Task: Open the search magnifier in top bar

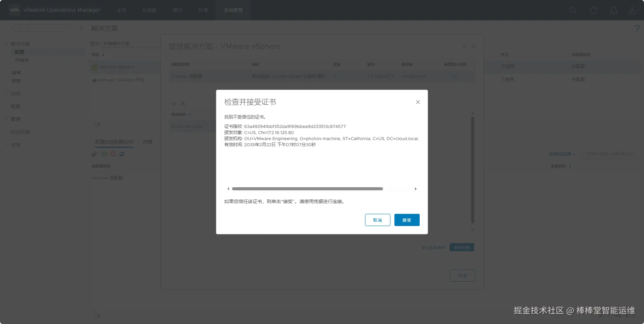Action: click(573, 10)
